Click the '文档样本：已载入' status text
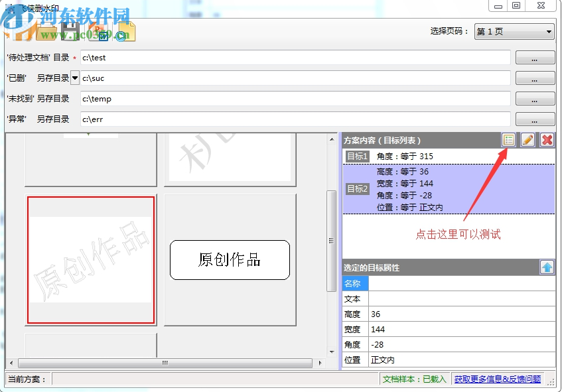The height and width of the screenshot is (392, 562). tap(414, 379)
